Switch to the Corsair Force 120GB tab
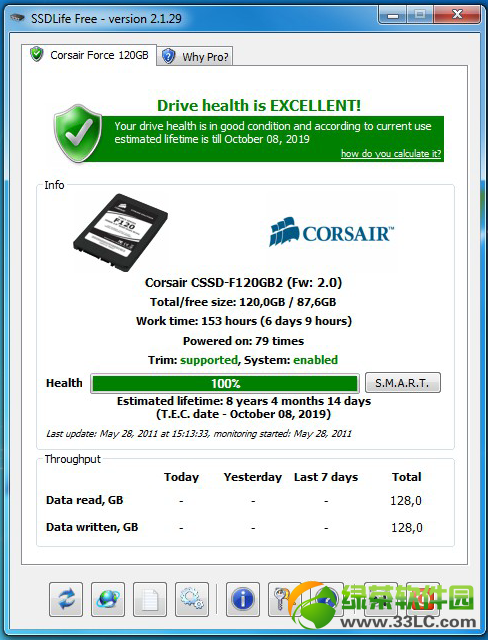Screen dimensions: 488x643 pos(89,55)
